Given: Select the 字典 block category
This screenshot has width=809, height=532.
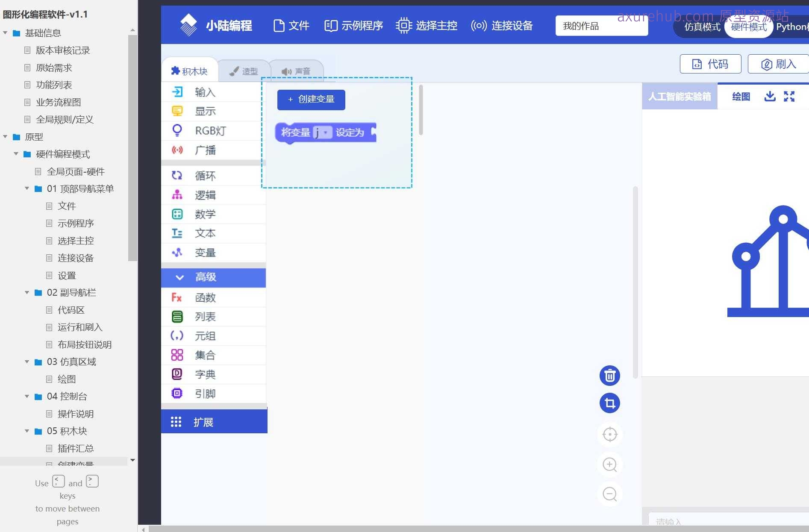Looking at the screenshot, I should tap(206, 374).
